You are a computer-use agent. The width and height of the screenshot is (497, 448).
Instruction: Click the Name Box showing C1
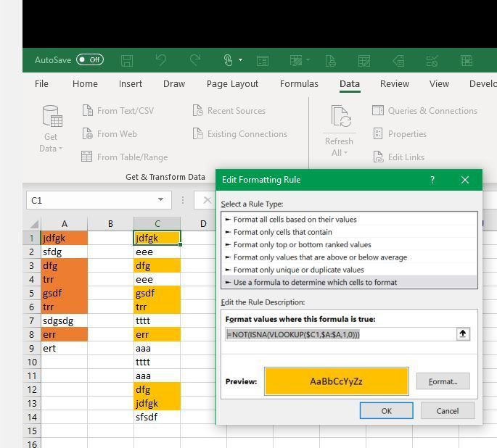(x=92, y=200)
